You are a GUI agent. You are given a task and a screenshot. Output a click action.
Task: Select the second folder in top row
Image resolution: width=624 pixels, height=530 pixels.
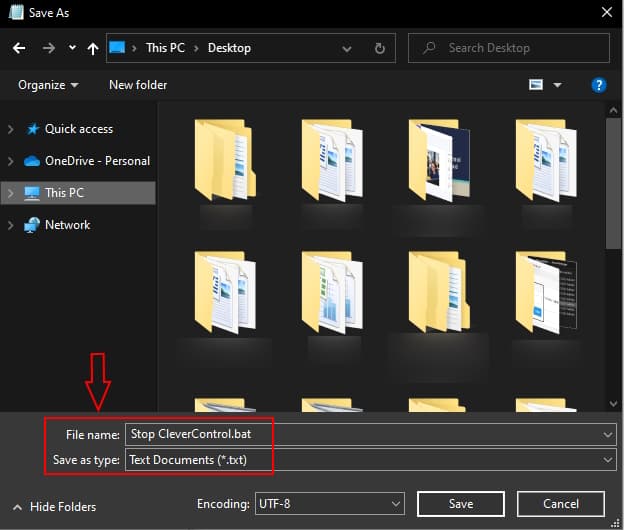pyautogui.click(x=332, y=160)
